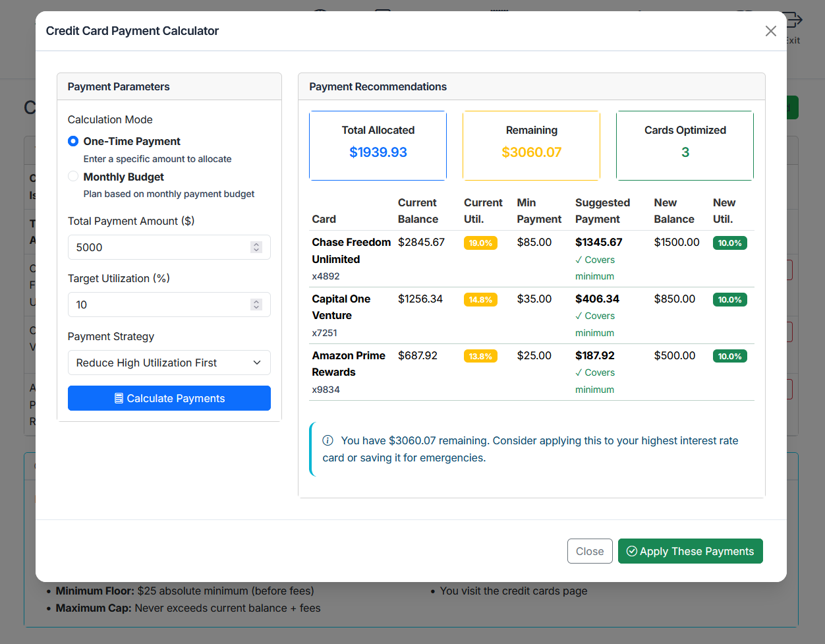Click the 19.0% utilization badge for Chase Freedom
Screen dimensions: 825x644
[480, 243]
